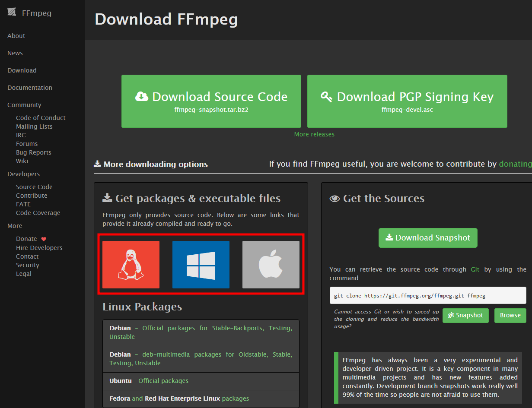Open More releases link
532x408 pixels.
(314, 134)
